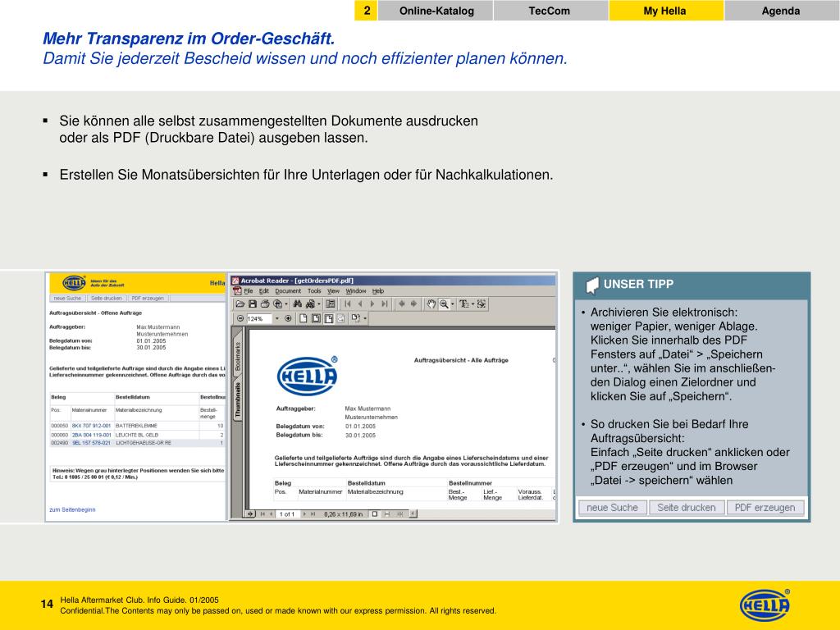
Task: Select the TecCom navigation tab
Action: click(550, 11)
